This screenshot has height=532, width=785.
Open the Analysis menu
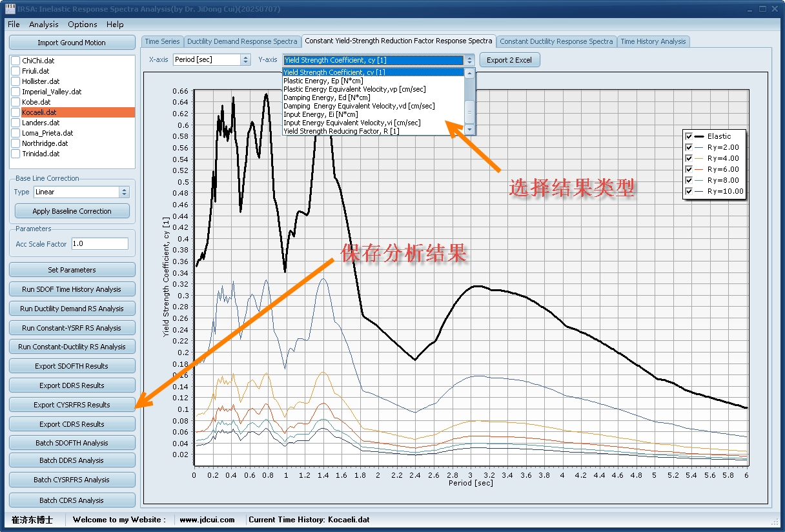tap(43, 24)
